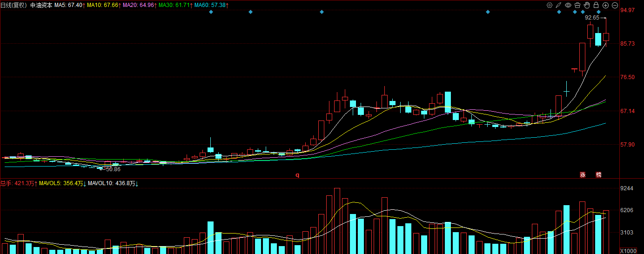The width and height of the screenshot is (644, 254).
Task: Click the 6206 volume axis value
Action: pos(627,210)
